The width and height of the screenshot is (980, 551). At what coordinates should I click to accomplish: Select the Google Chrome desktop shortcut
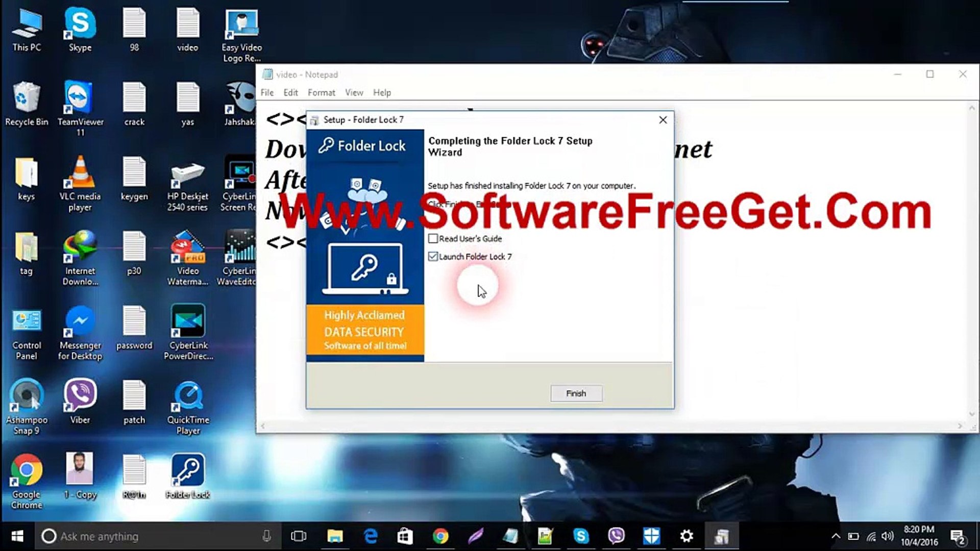tap(27, 482)
